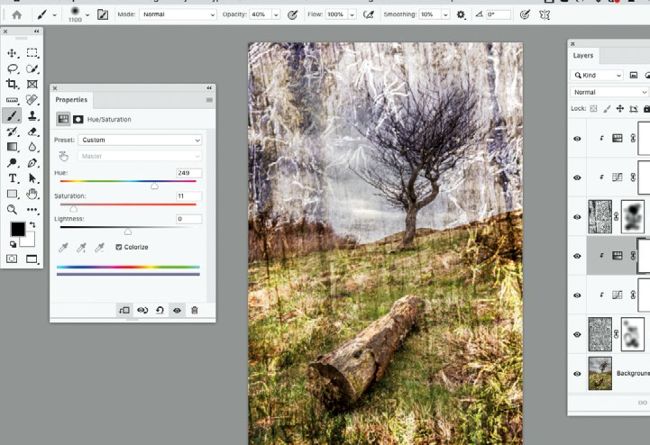The width and height of the screenshot is (650, 445).
Task: Select the Hand tool
Action: click(32, 194)
